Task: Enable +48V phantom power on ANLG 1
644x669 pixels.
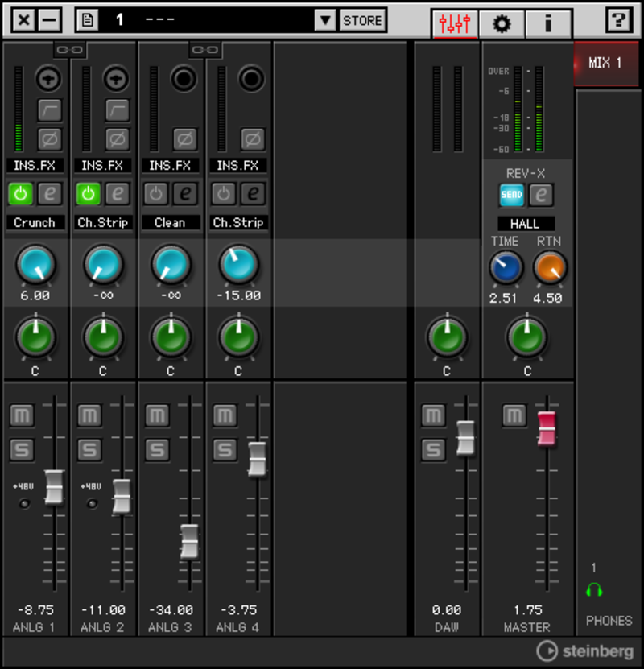Action: coord(24,504)
